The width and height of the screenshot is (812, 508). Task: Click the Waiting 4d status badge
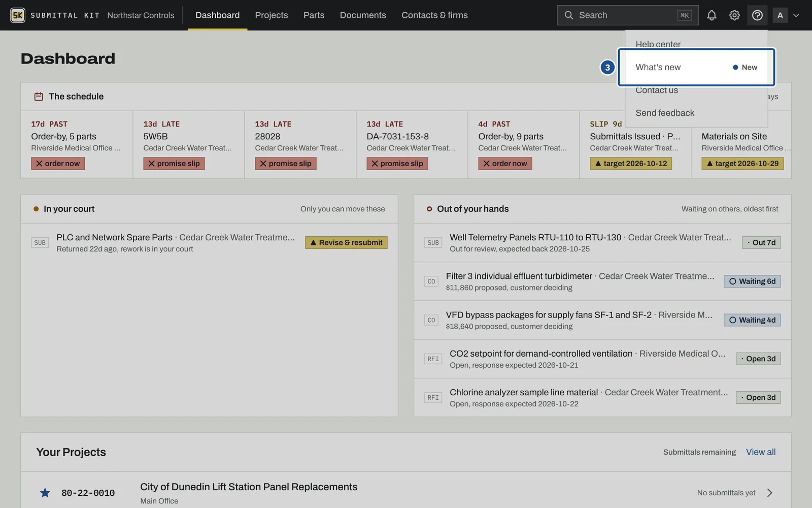pyautogui.click(x=752, y=320)
